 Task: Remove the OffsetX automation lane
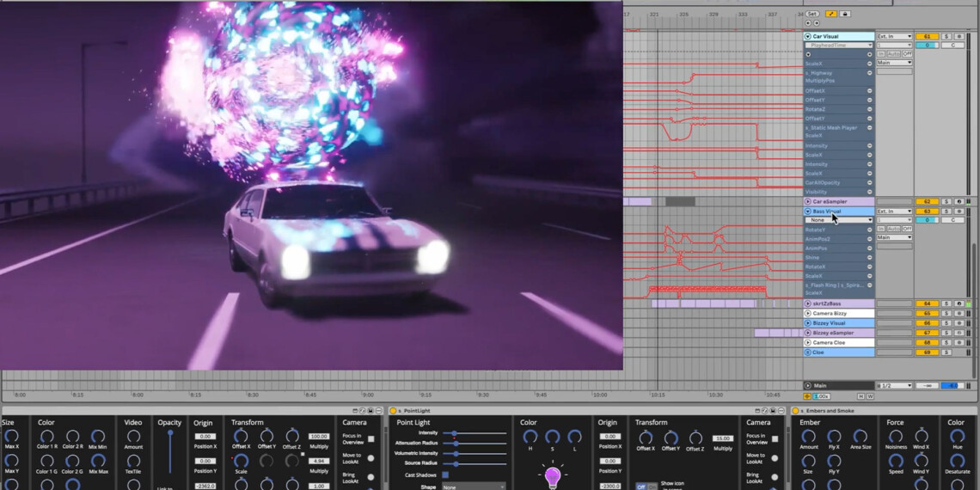[x=869, y=90]
